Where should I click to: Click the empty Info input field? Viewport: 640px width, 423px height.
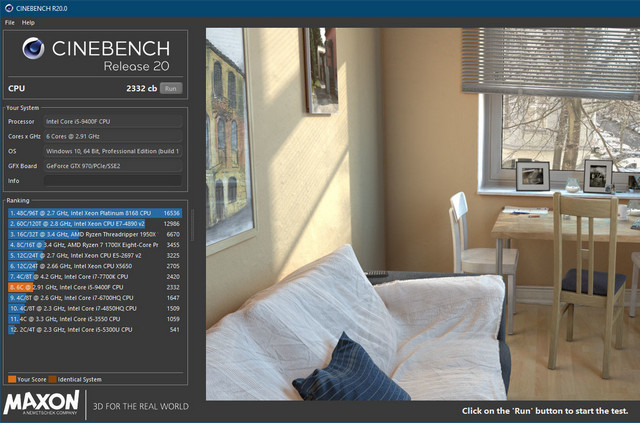click(x=113, y=181)
